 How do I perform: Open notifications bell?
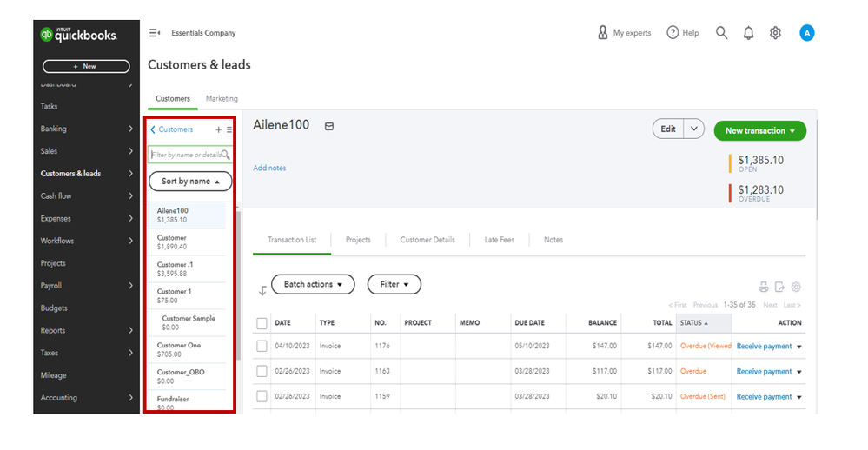748,33
